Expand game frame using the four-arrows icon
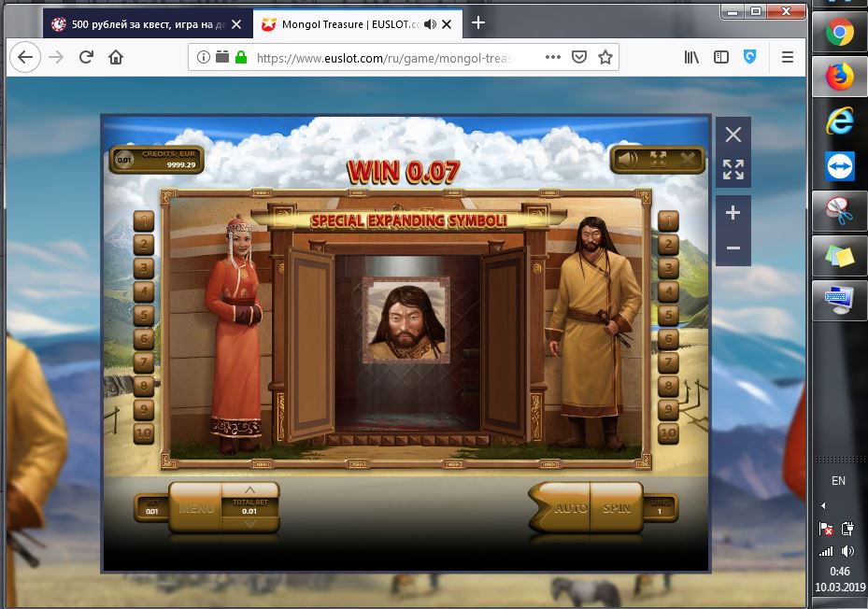The image size is (868, 609). coord(733,169)
